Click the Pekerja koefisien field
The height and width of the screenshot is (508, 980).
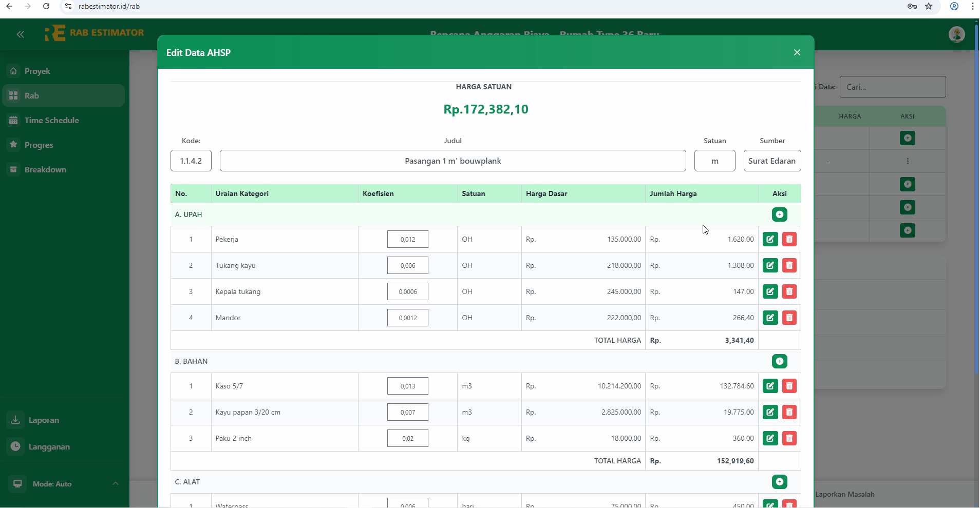(407, 239)
